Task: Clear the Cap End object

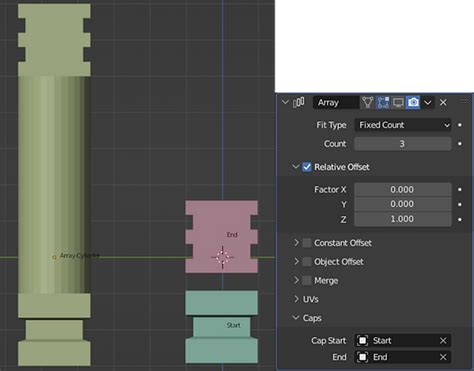Action: pyautogui.click(x=443, y=357)
